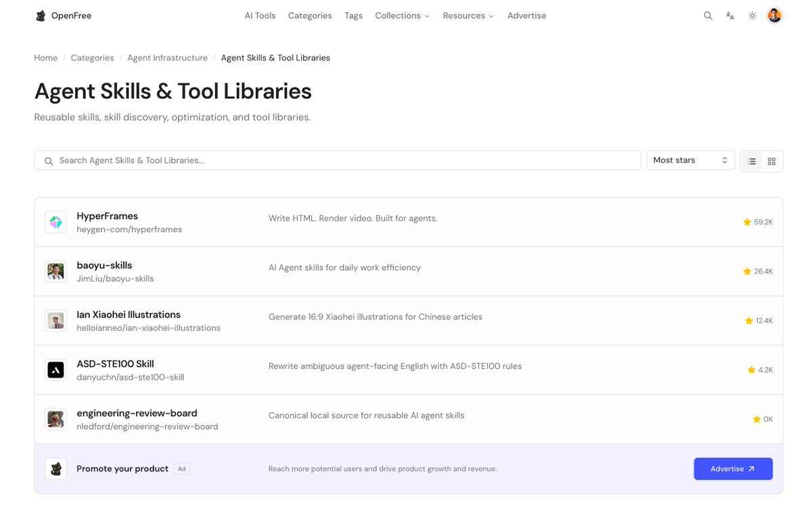Open the user avatar menu
Screen dimensions: 812x515
pos(774,16)
